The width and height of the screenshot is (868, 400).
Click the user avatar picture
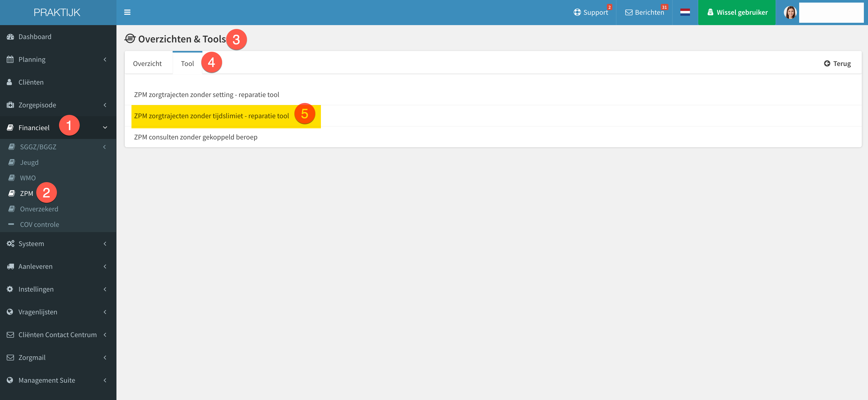[790, 12]
